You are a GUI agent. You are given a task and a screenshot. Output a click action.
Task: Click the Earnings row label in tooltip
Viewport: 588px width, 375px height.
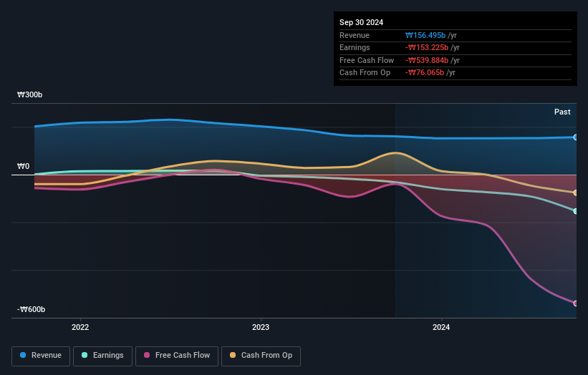355,47
